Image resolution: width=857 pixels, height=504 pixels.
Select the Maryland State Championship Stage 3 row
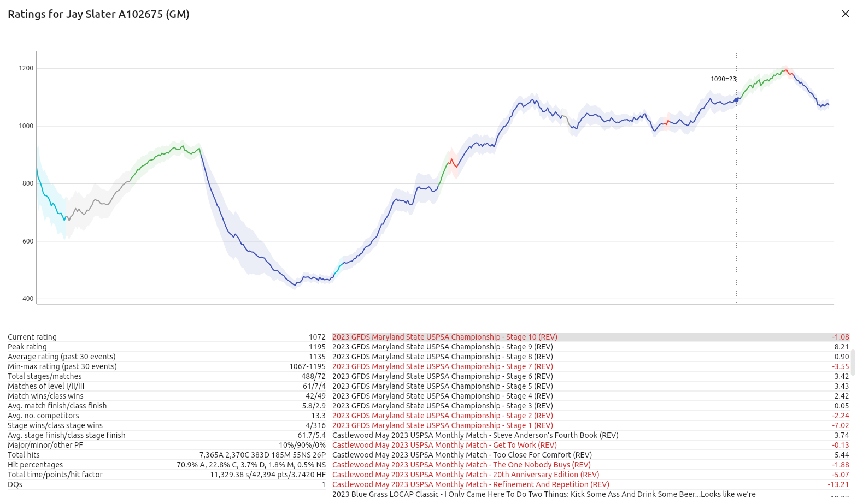click(591, 406)
